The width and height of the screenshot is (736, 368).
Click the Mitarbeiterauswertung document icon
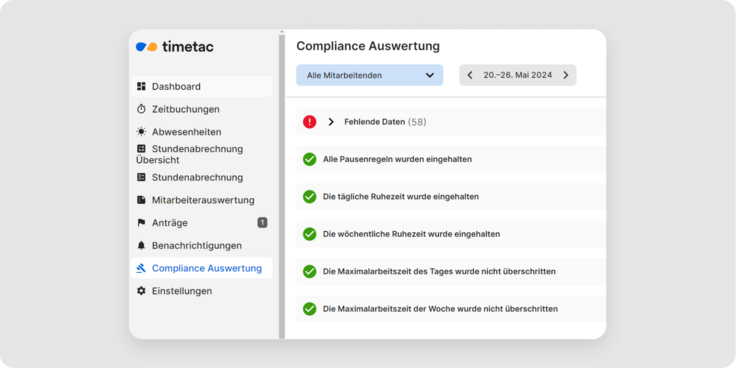(141, 200)
